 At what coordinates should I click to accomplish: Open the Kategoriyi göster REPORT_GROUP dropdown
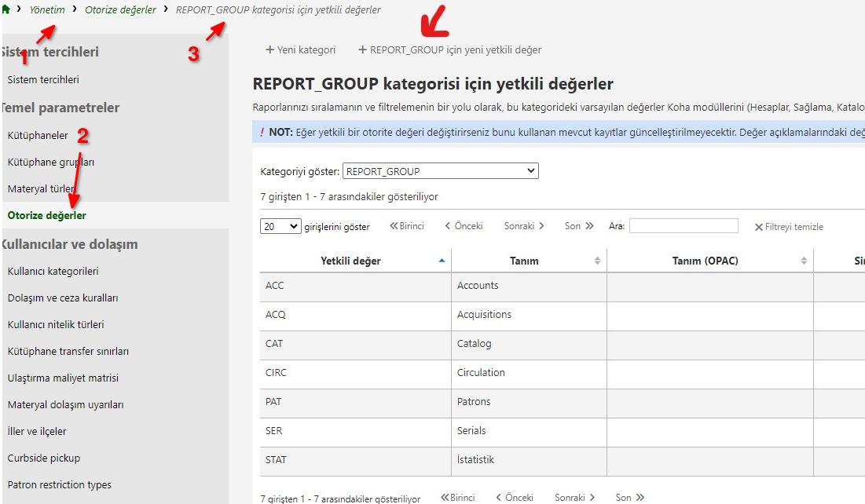tap(440, 171)
